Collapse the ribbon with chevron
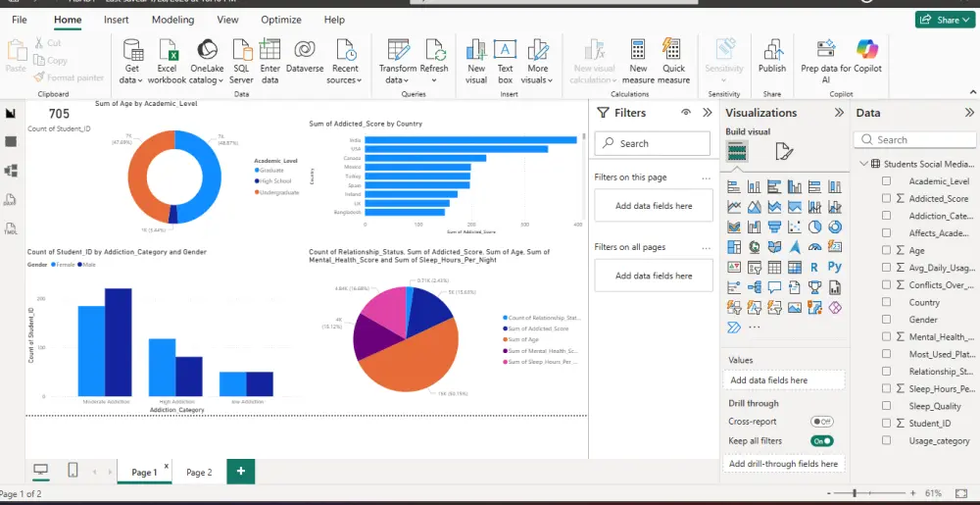The width and height of the screenshot is (980, 505). pos(973,92)
